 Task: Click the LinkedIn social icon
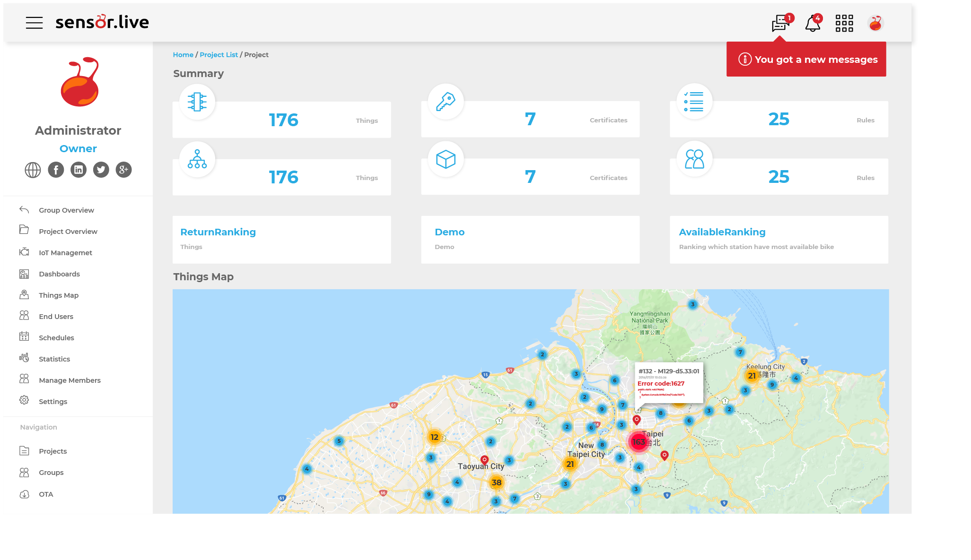click(x=79, y=170)
